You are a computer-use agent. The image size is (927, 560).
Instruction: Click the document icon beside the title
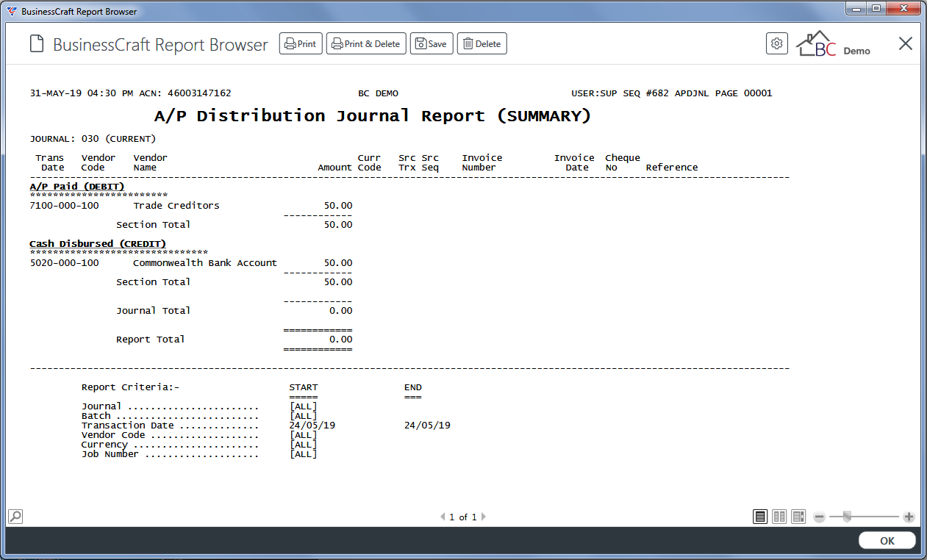(x=37, y=44)
